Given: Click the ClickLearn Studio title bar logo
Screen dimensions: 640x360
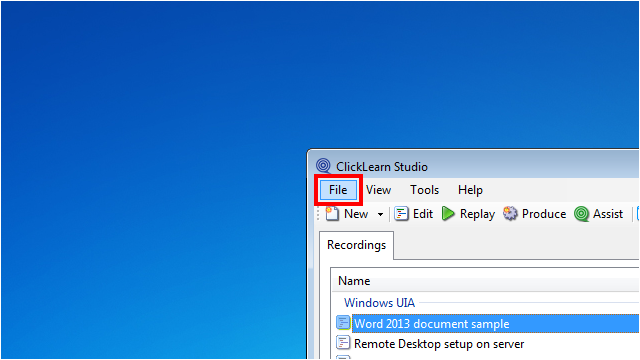Looking at the screenshot, I should tap(323, 166).
